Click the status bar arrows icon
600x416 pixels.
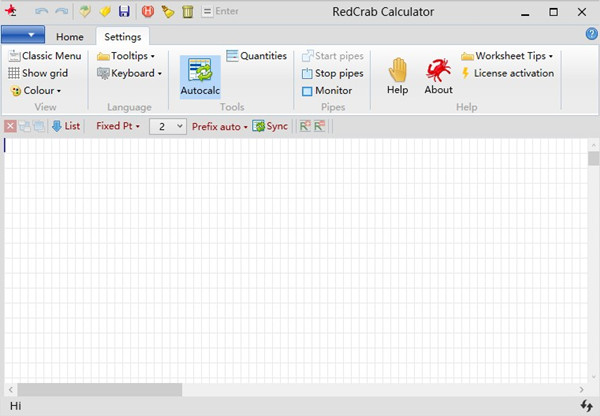click(x=586, y=406)
